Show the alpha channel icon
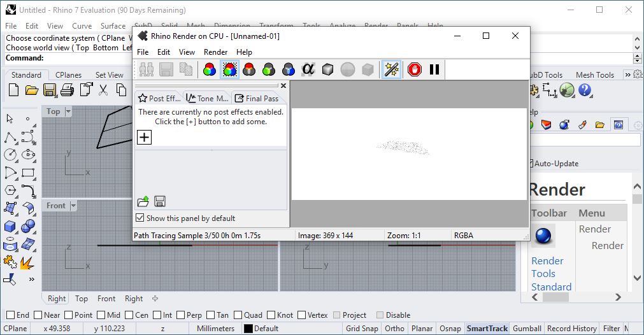 (x=308, y=69)
